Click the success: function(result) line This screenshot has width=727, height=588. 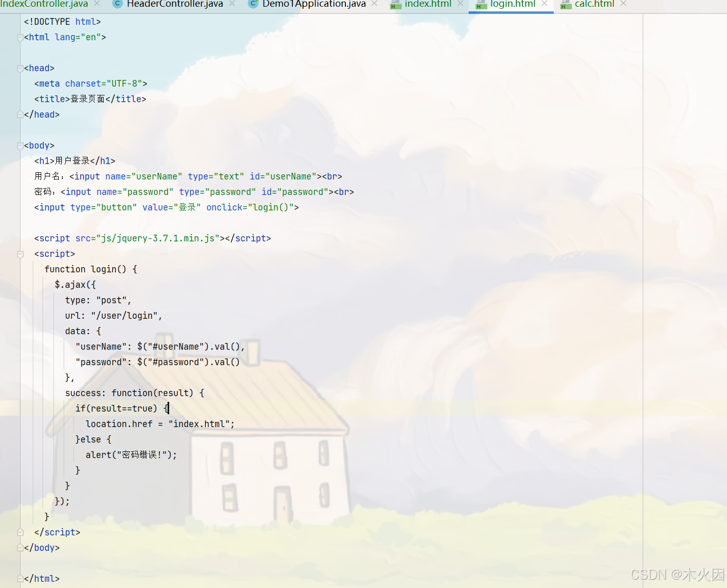pos(135,393)
